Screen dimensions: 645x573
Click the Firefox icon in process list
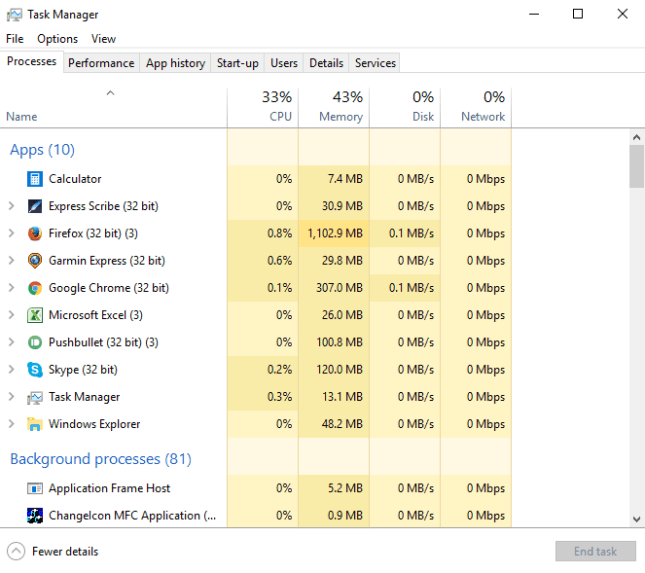[x=35, y=233]
